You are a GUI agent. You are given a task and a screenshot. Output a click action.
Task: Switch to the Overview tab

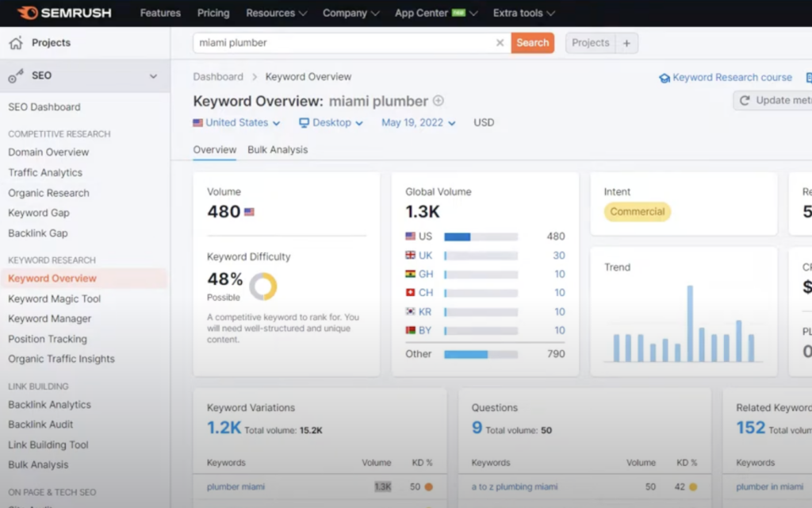[x=214, y=150]
